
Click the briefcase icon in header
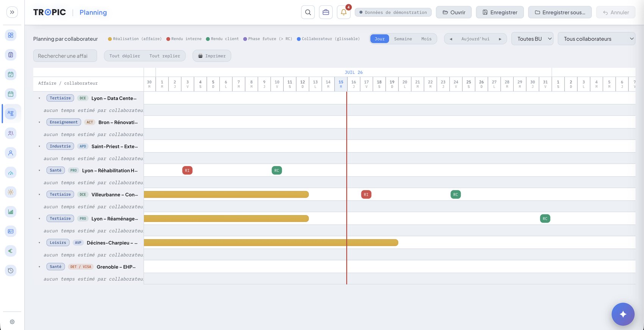click(326, 12)
